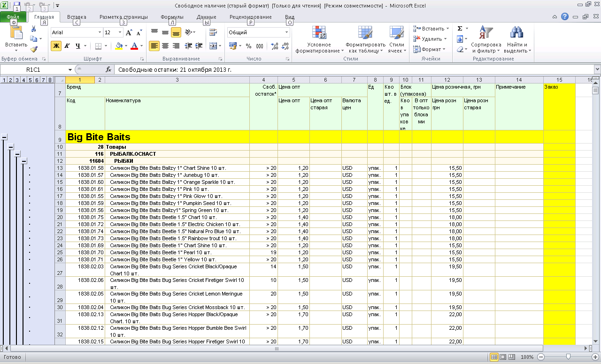The height and width of the screenshot is (364, 601).
Task: Click the insert function fx icon
Action: click(x=108, y=69)
